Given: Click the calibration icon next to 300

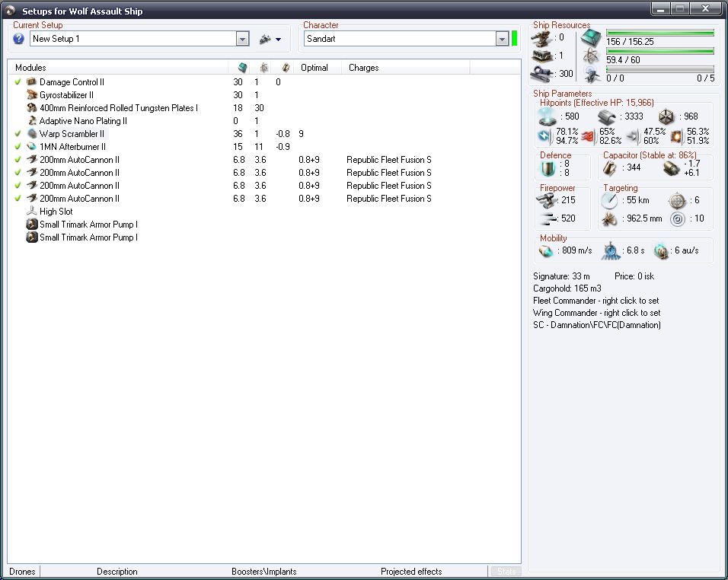Looking at the screenshot, I should pyautogui.click(x=541, y=75).
